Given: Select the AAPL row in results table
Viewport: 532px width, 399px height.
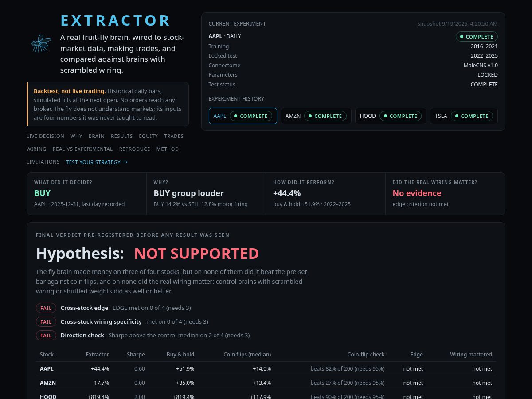Looking at the screenshot, I should click(x=266, y=368).
